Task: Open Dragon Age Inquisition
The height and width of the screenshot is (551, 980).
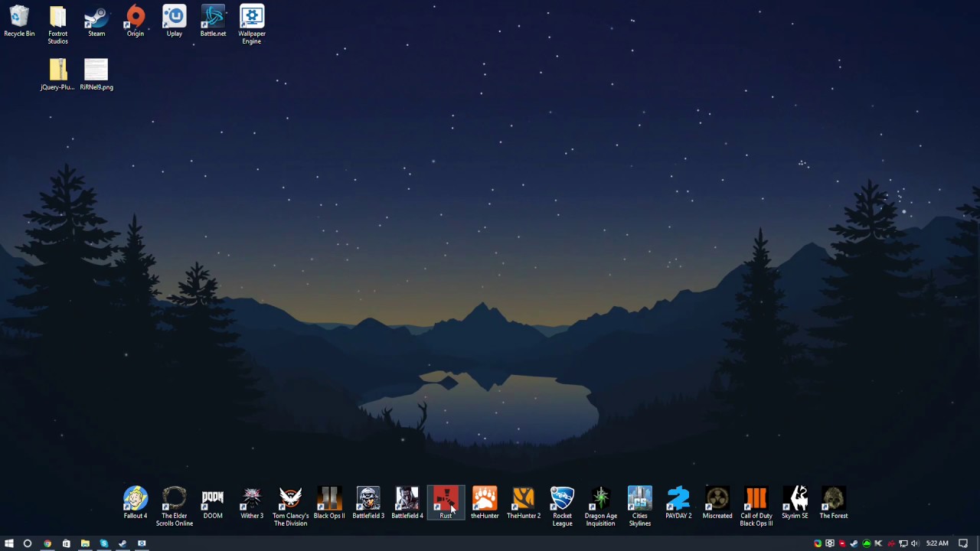Action: [x=601, y=499]
